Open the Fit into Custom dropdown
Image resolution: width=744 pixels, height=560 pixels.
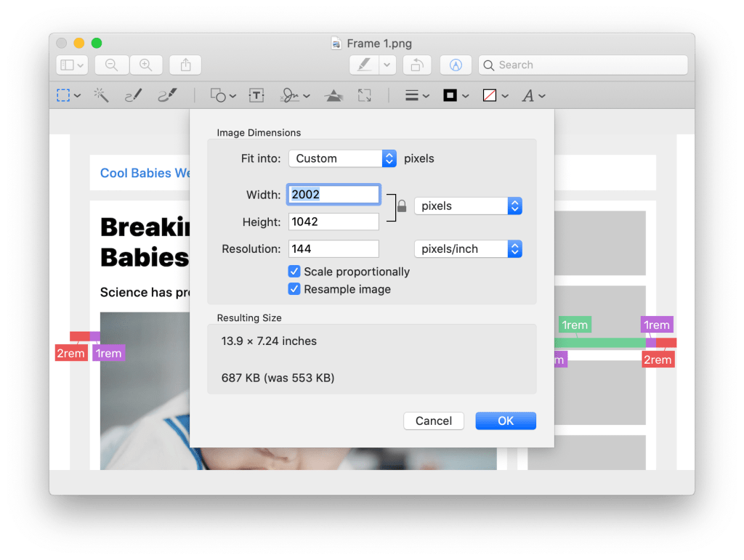(342, 158)
